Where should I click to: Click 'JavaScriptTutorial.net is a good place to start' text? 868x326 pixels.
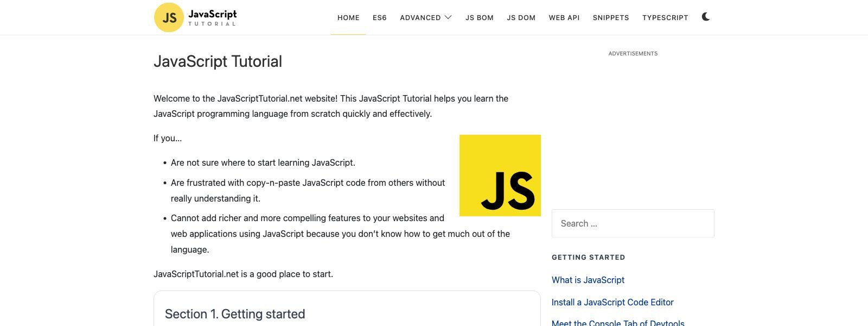pos(243,274)
